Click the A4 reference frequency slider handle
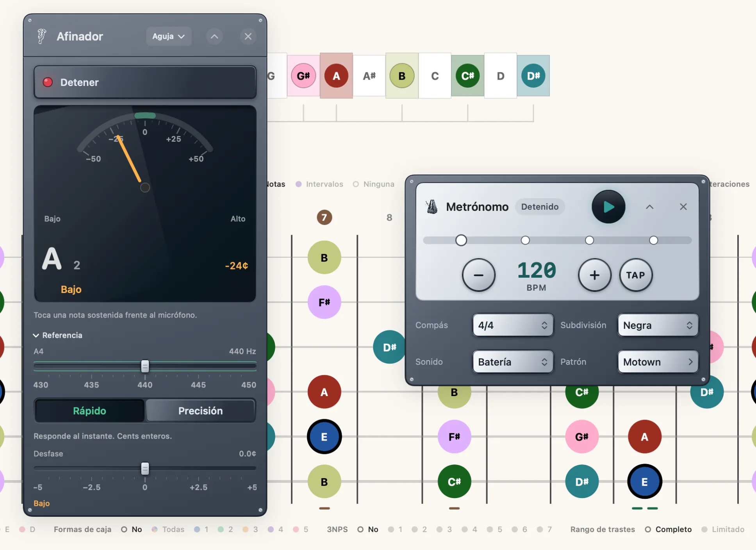The image size is (756, 550). [x=145, y=366]
